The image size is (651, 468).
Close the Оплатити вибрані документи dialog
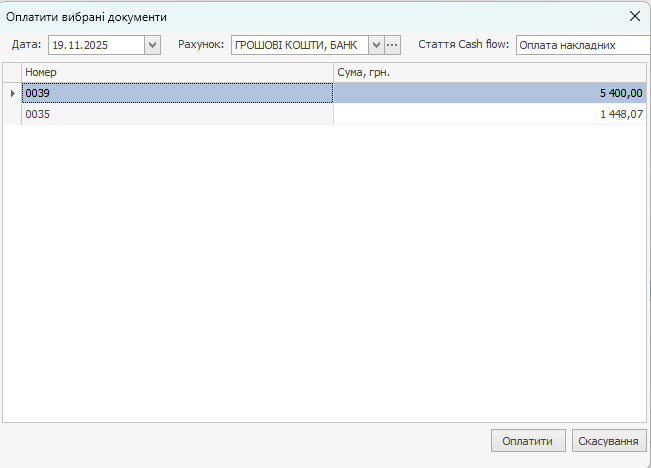[634, 16]
